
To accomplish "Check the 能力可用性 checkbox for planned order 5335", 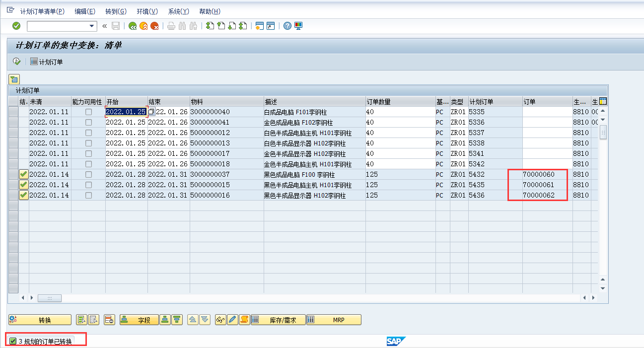I will pos(88,112).
